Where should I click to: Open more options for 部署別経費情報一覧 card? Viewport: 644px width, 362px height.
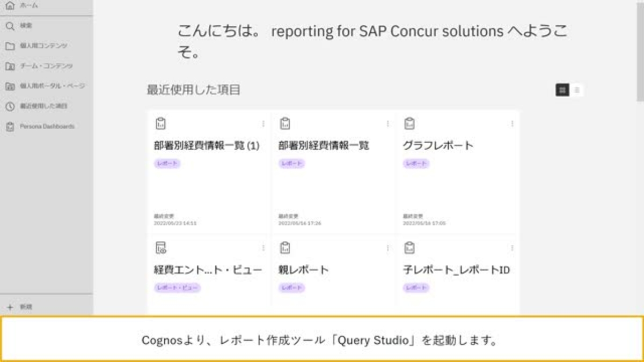coord(387,123)
